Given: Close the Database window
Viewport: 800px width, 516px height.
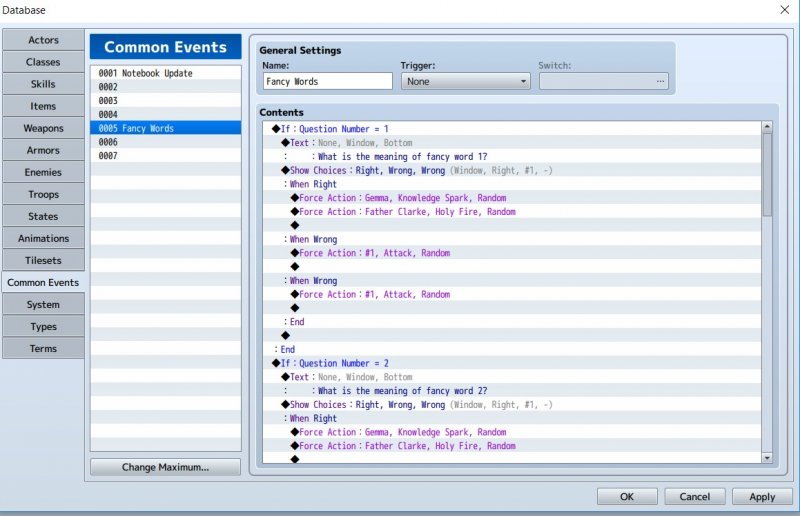Looking at the screenshot, I should (x=785, y=10).
